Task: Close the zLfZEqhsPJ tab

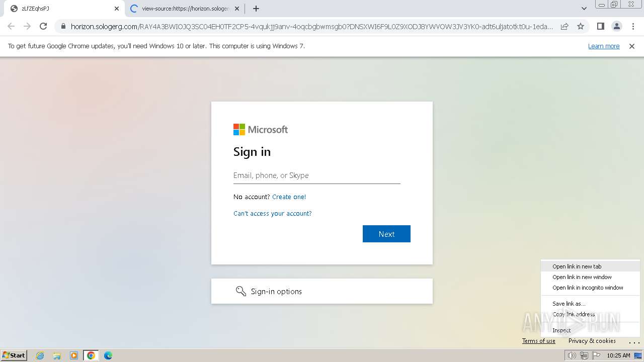Action: (117, 9)
